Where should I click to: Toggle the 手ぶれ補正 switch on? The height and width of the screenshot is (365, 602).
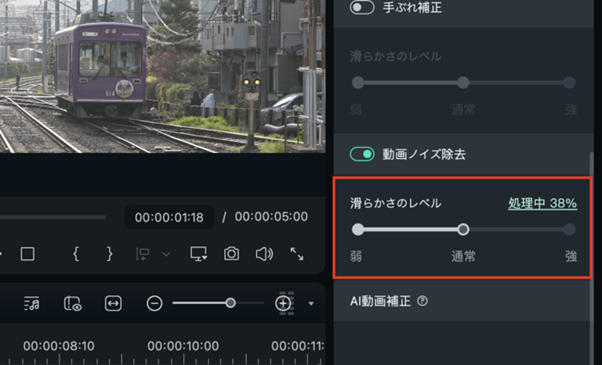tap(362, 7)
